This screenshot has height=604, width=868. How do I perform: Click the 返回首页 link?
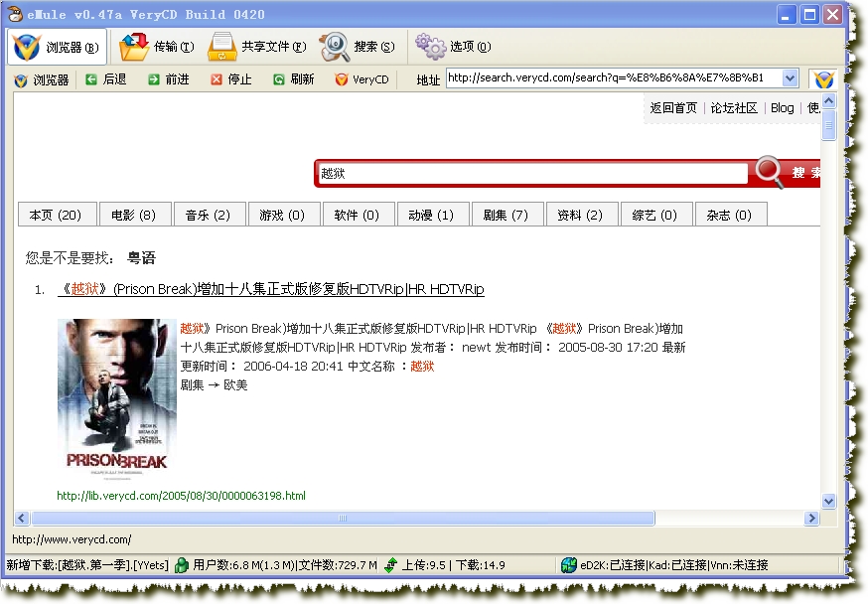pyautogui.click(x=673, y=108)
